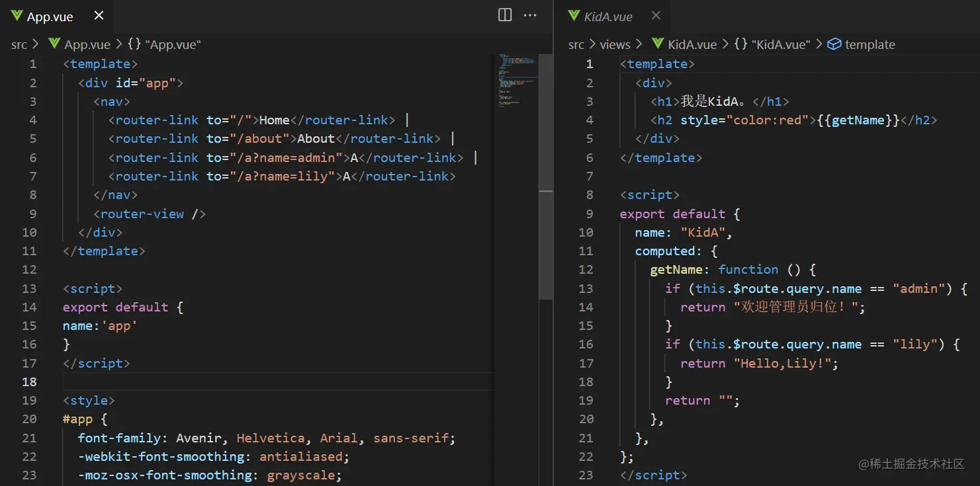Screen dimensions: 980x486
Task: Click line number 12 in App.vue gutter
Action: point(29,269)
